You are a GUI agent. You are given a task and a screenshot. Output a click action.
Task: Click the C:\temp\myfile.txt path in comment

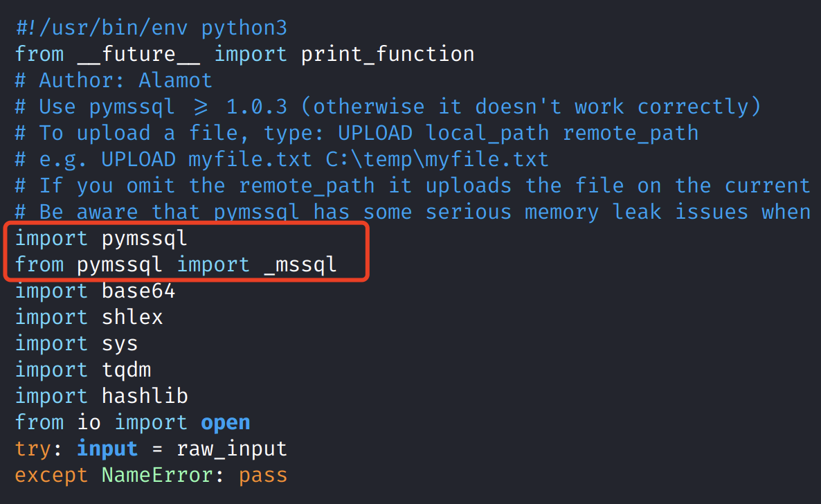point(437,159)
